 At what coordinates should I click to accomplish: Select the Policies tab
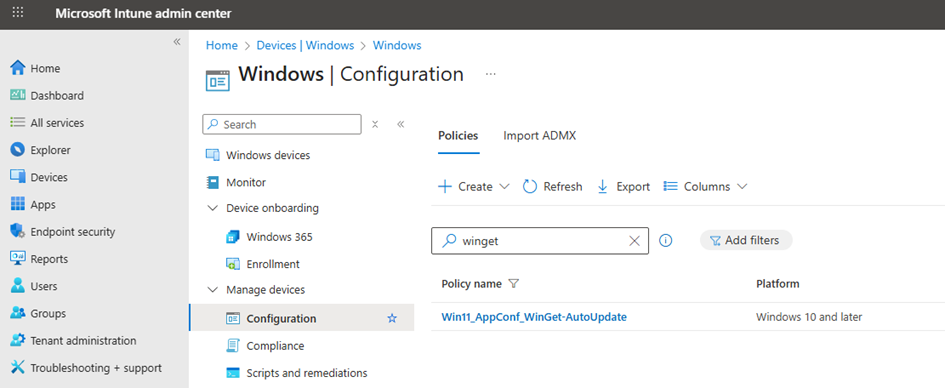(458, 136)
